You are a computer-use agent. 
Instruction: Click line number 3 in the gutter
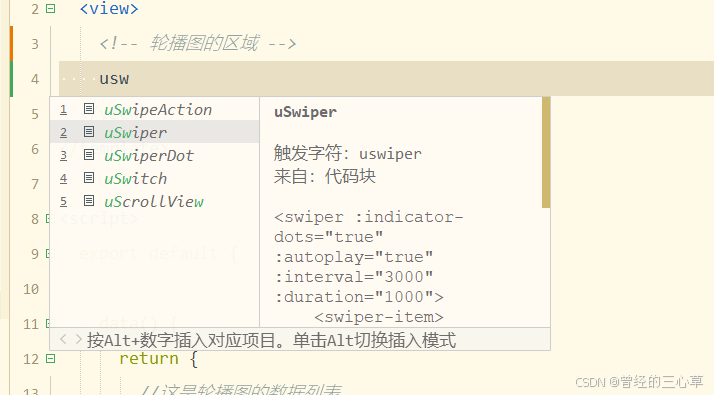[35, 44]
